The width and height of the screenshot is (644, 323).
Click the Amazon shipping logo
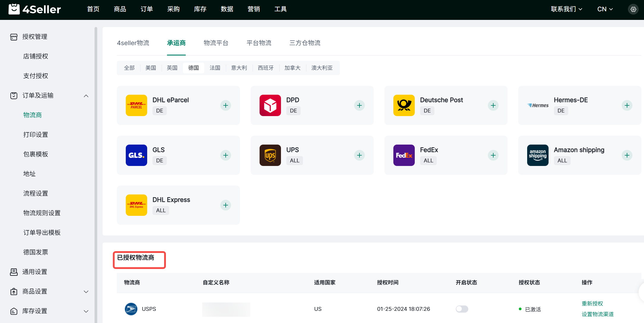538,155
